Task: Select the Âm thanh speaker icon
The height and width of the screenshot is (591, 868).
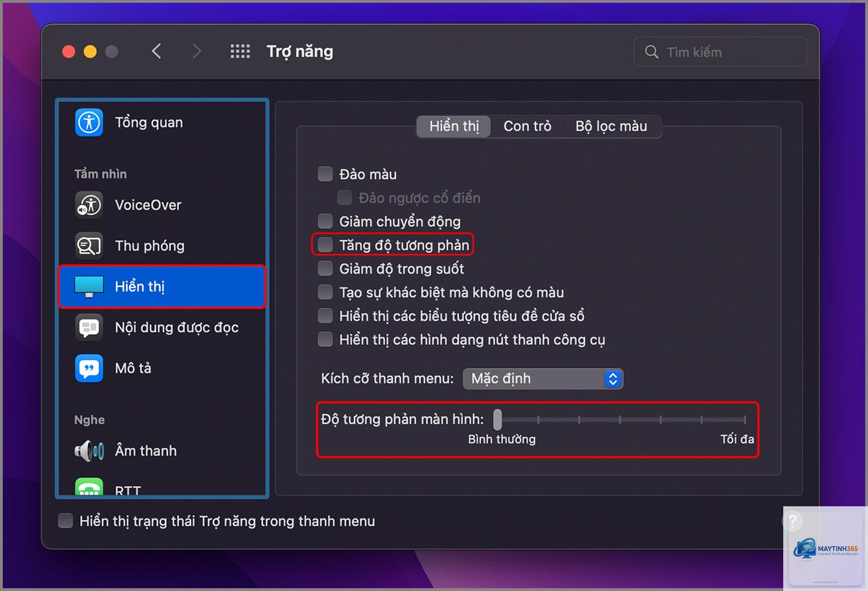Action: pyautogui.click(x=89, y=451)
